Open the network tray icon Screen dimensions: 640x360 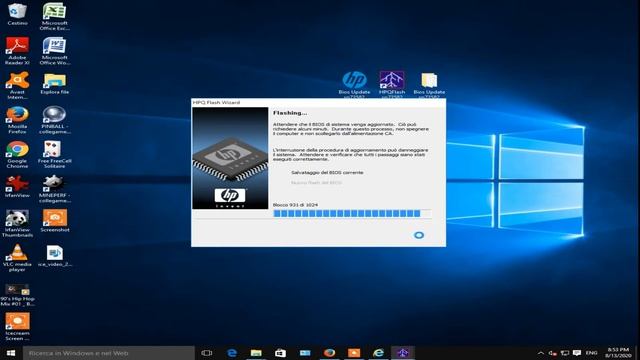point(565,353)
